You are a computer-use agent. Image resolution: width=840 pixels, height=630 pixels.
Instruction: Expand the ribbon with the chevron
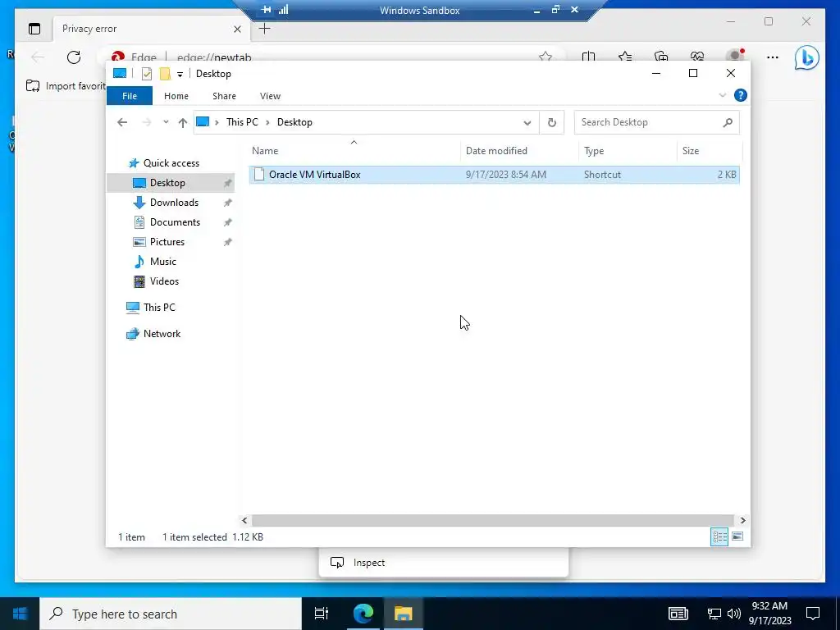(x=722, y=95)
